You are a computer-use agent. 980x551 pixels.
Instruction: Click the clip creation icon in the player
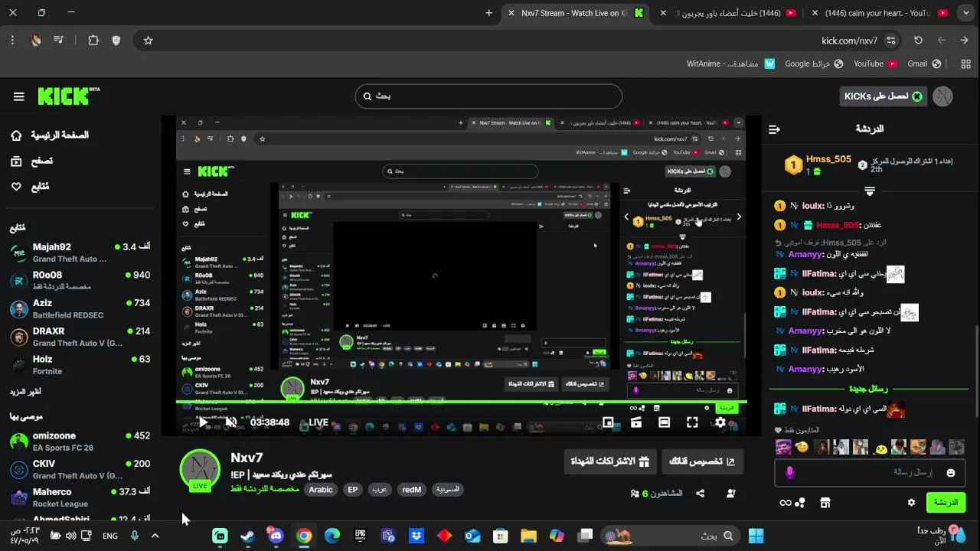tap(635, 422)
